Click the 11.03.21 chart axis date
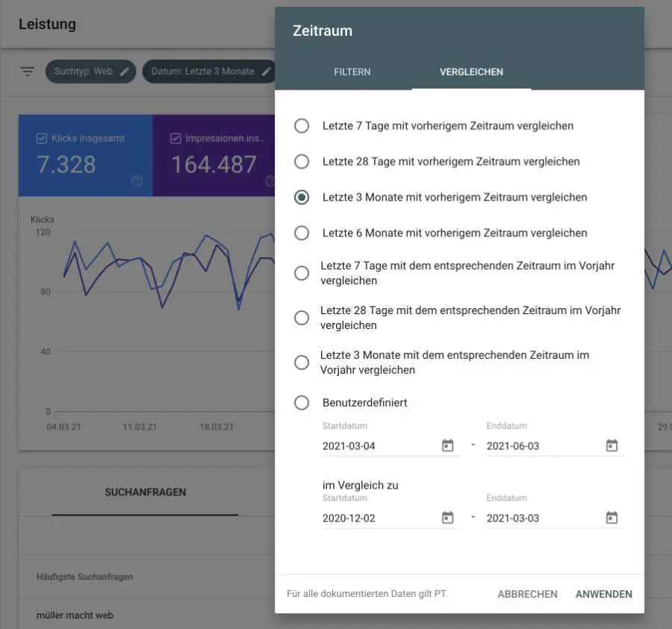The width and height of the screenshot is (672, 629). coord(140,427)
